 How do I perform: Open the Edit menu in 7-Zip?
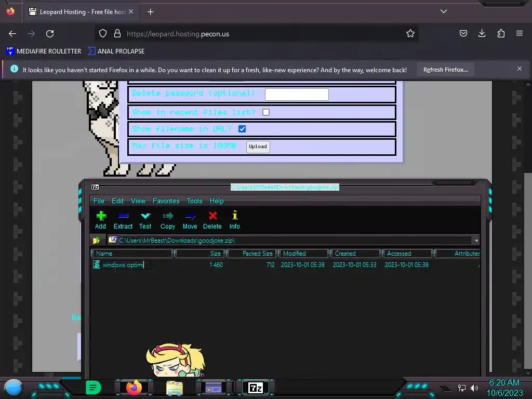pyautogui.click(x=117, y=201)
